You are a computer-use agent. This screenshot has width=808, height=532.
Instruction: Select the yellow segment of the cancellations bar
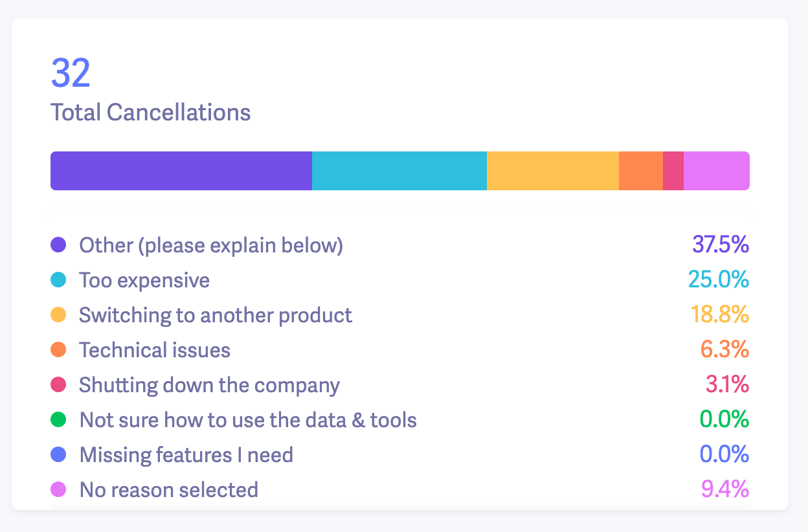(553, 171)
